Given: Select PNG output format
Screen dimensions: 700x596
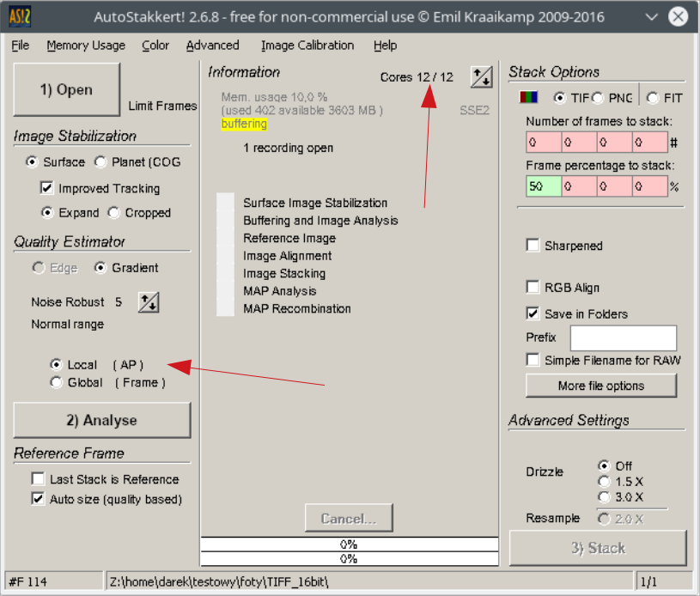Looking at the screenshot, I should coord(612,98).
